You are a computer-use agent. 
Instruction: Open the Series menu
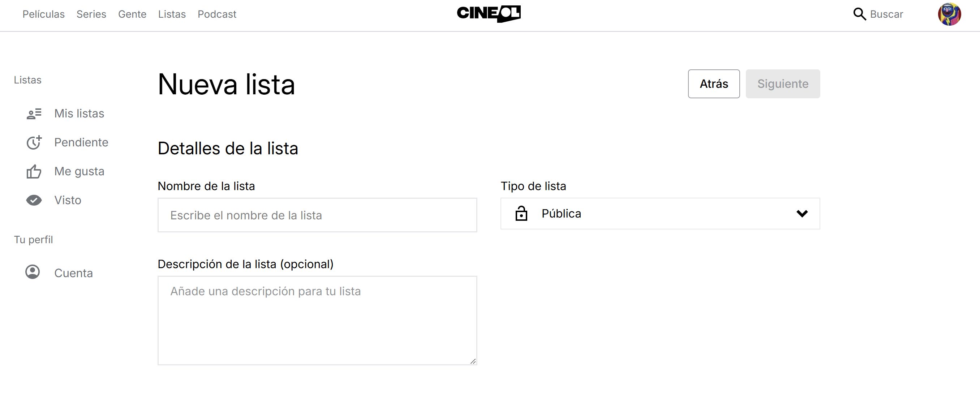click(x=91, y=14)
